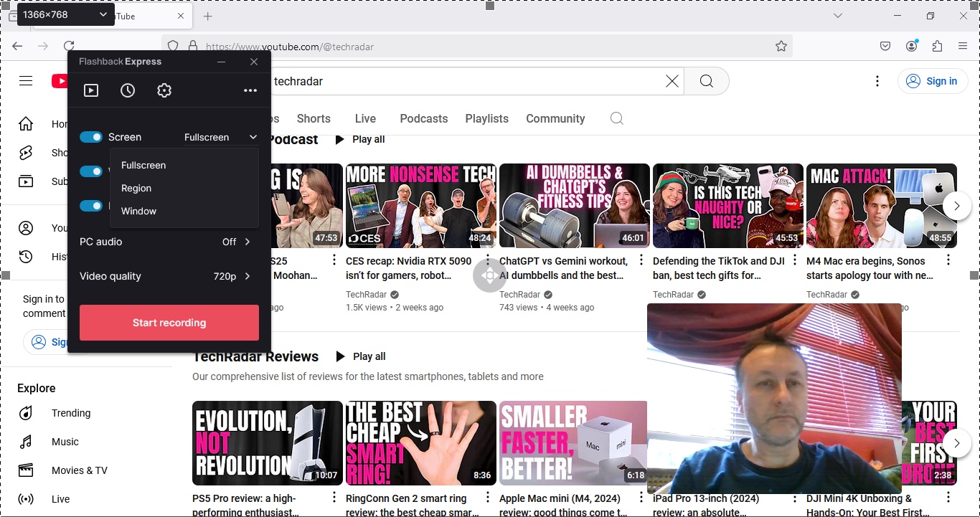Screen dimensions: 980x517
Task: Show next videos in the Podcast row
Action: tap(957, 206)
